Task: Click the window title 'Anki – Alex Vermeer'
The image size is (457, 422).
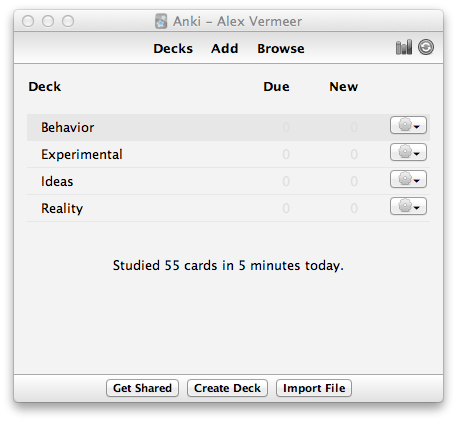Action: 237,21
